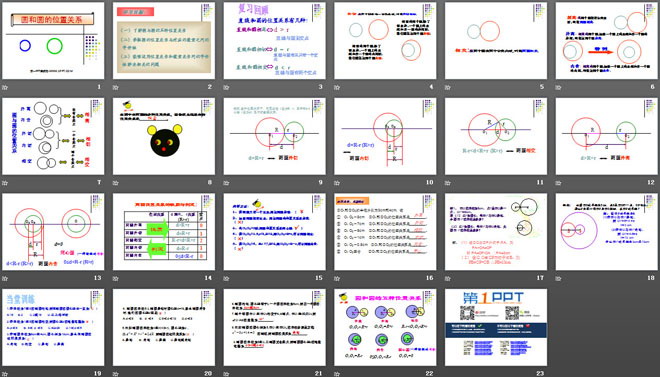Image resolution: width=660 pixels, height=377 pixels.
Task: Click animation star icon under slide 17
Action: click(447, 279)
